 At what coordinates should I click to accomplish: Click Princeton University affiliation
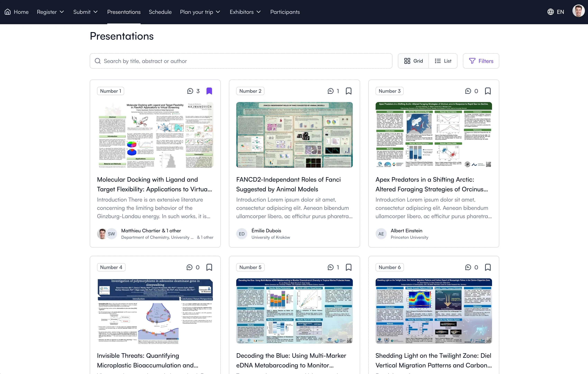point(409,237)
